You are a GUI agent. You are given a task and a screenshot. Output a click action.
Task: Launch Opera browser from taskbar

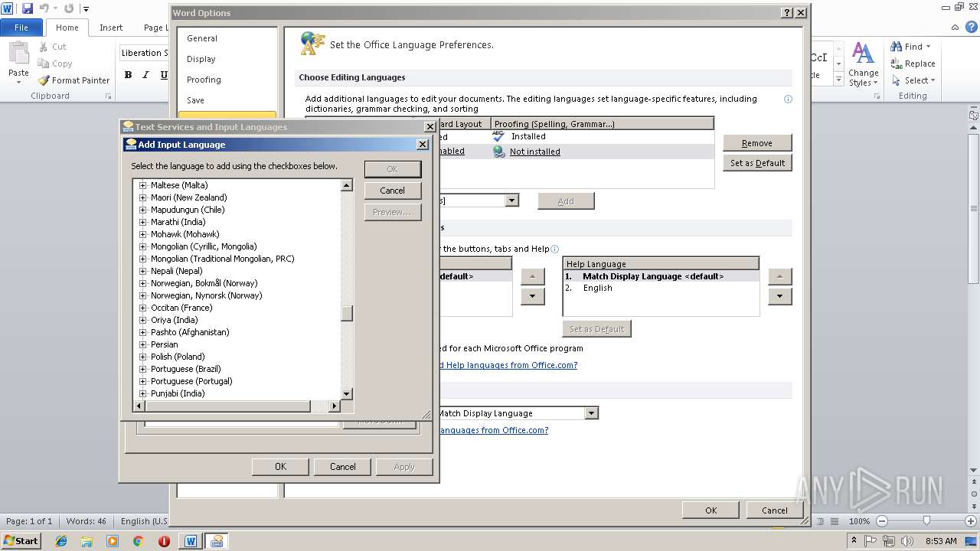coord(164,541)
